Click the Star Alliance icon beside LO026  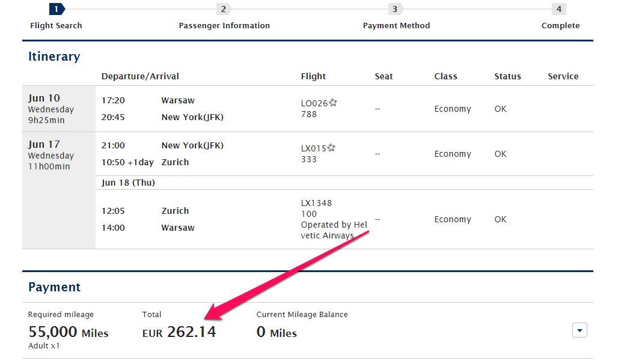point(333,103)
